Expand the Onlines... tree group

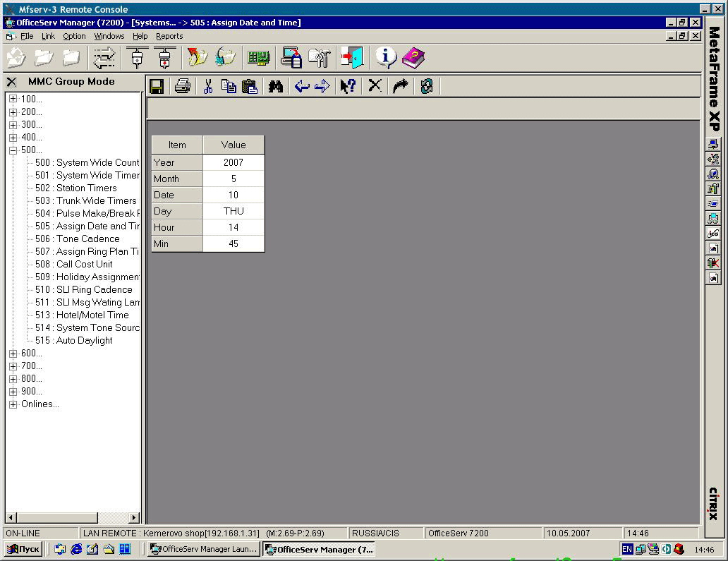[13, 404]
